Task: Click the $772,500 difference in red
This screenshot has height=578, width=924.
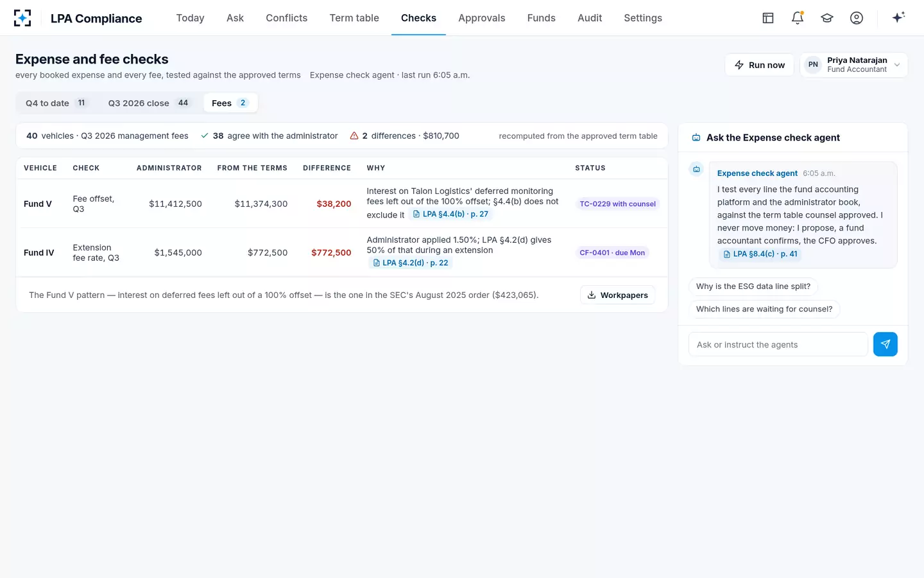Action: (x=331, y=252)
